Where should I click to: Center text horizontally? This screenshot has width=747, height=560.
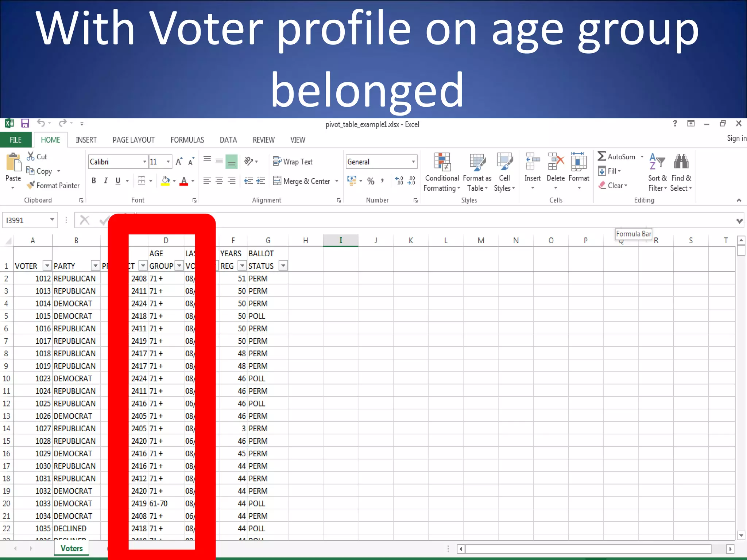coord(219,181)
